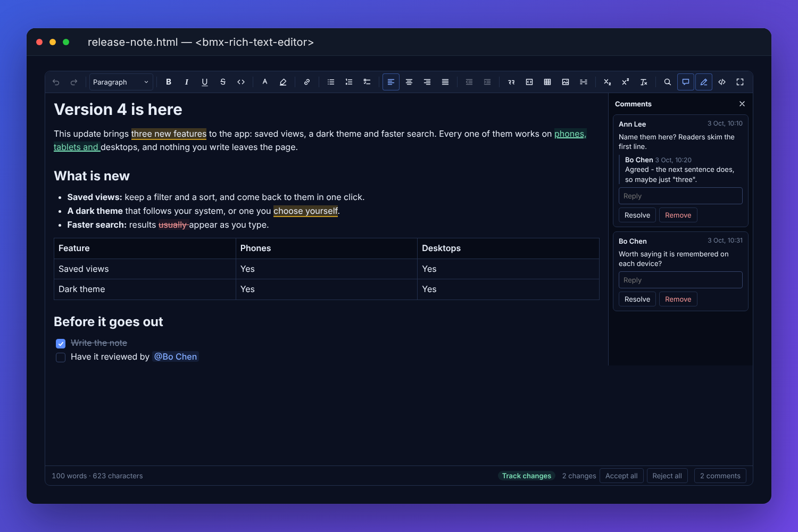Toggle the comments panel speech-bubble icon
The height and width of the screenshot is (532, 798).
[x=686, y=82]
